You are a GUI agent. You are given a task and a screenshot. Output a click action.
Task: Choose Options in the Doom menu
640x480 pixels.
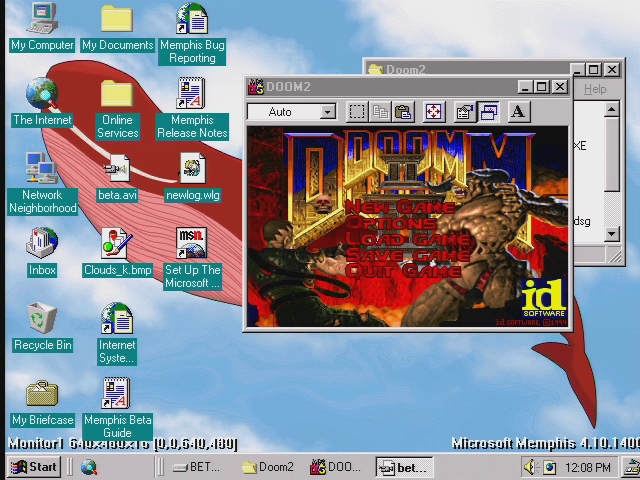coord(392,223)
